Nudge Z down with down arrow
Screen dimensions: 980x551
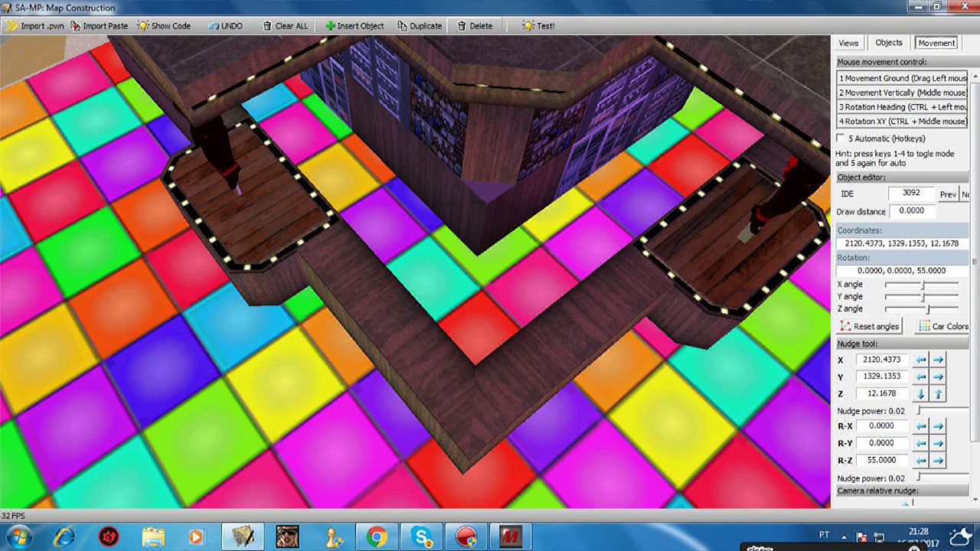(x=921, y=394)
